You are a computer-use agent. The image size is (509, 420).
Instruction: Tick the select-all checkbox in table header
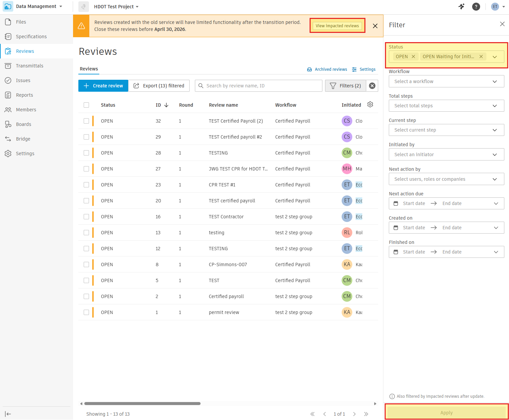tap(86, 105)
